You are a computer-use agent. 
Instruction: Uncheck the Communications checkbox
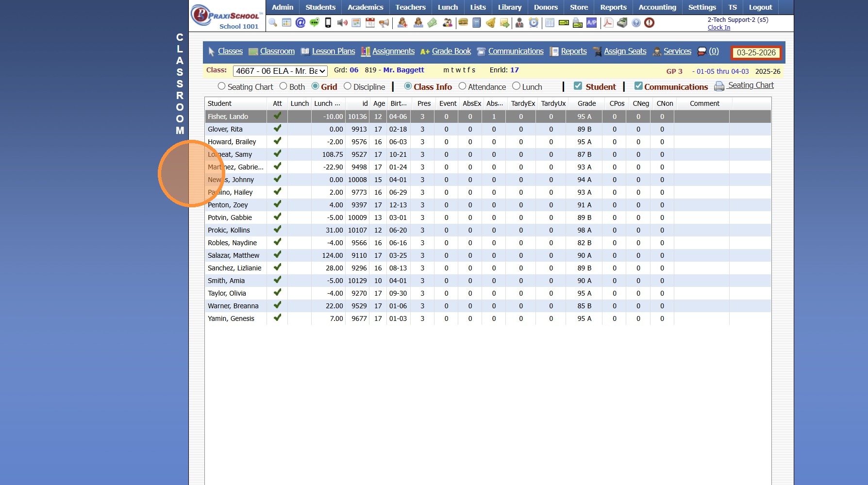tap(638, 86)
